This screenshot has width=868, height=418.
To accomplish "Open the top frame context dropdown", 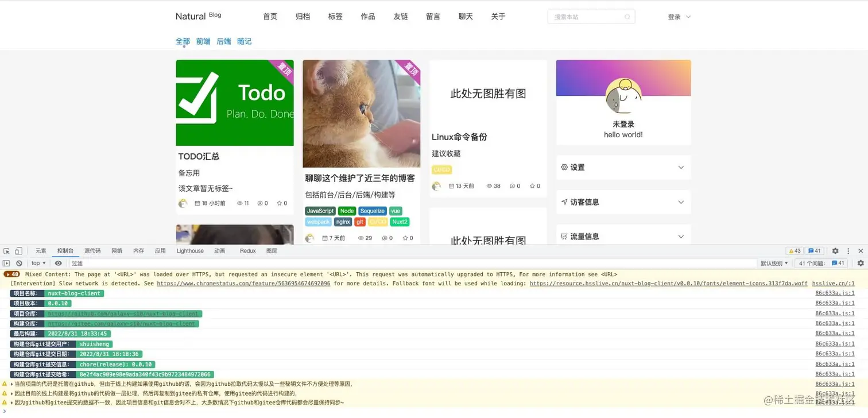I will point(37,263).
